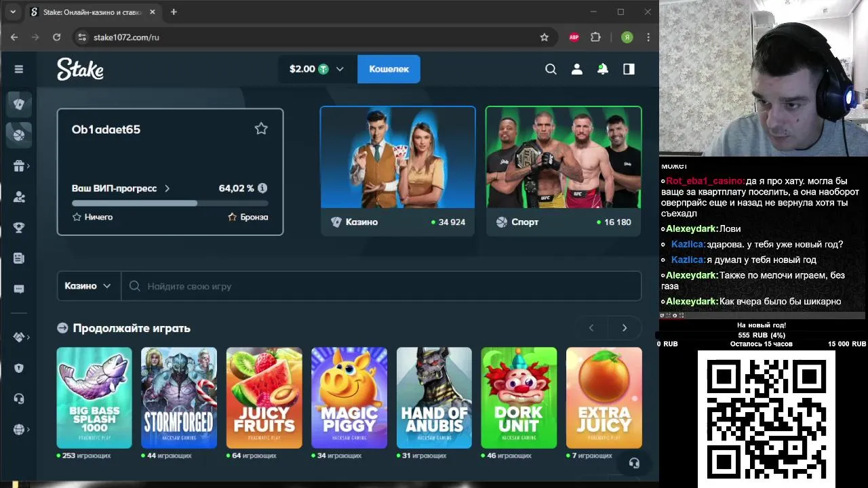
Task: Open the Casino section icon in sidebar
Action: [19, 104]
